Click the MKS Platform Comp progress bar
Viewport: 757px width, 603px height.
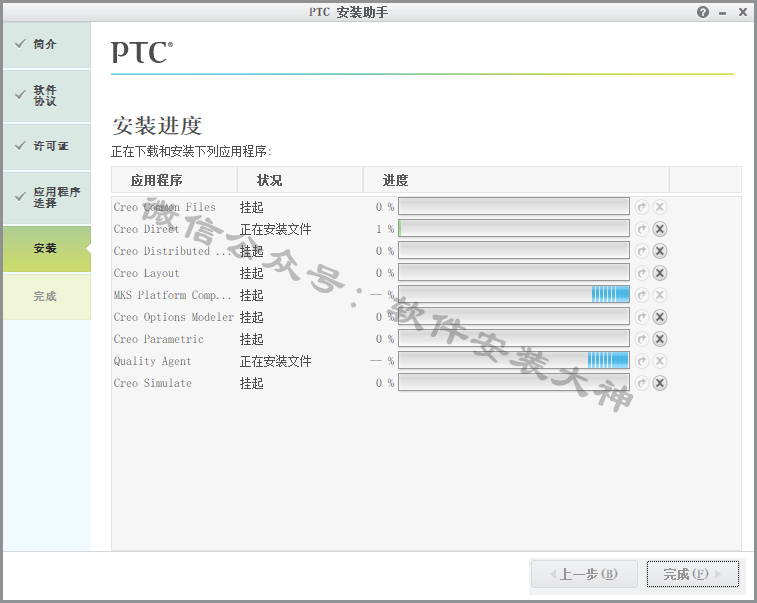point(514,294)
